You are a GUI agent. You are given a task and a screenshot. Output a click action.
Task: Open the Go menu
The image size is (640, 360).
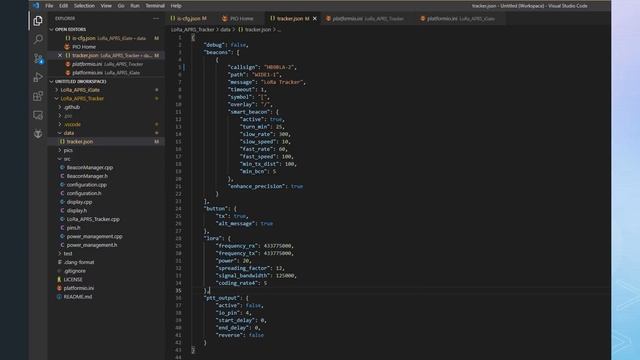[121, 6]
